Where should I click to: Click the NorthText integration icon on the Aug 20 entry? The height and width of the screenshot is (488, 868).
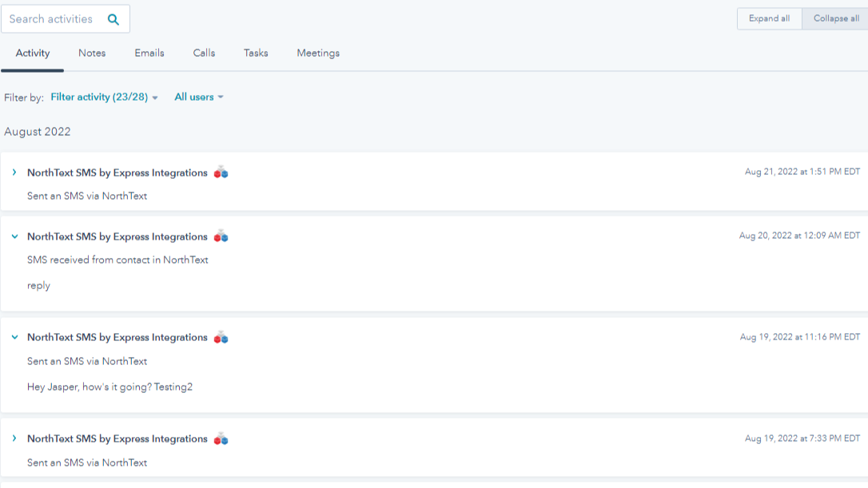pyautogui.click(x=221, y=236)
